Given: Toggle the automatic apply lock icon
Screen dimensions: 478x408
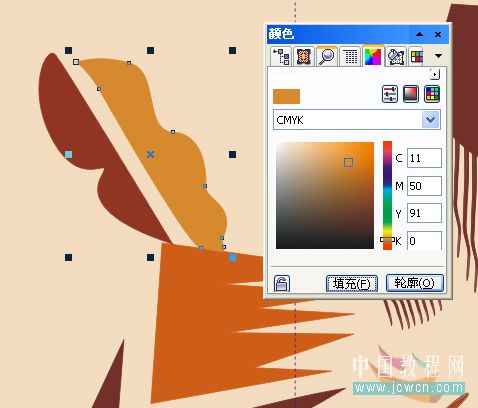Looking at the screenshot, I should click(x=282, y=284).
